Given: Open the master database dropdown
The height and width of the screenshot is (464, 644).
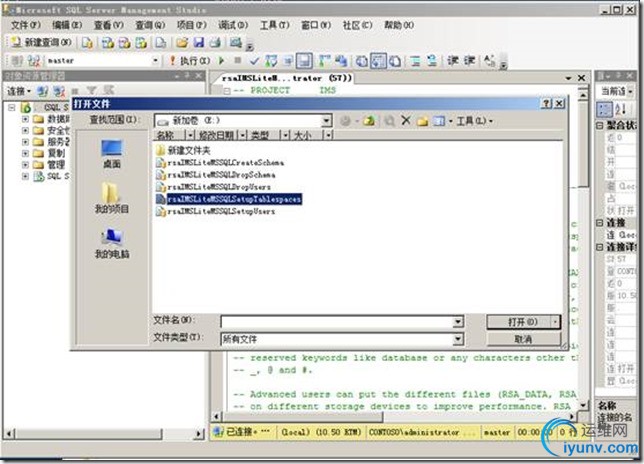Looking at the screenshot, I should click(x=155, y=61).
